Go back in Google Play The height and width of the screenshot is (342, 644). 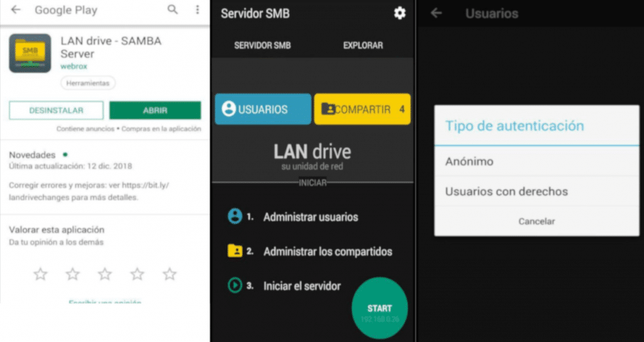tap(16, 9)
